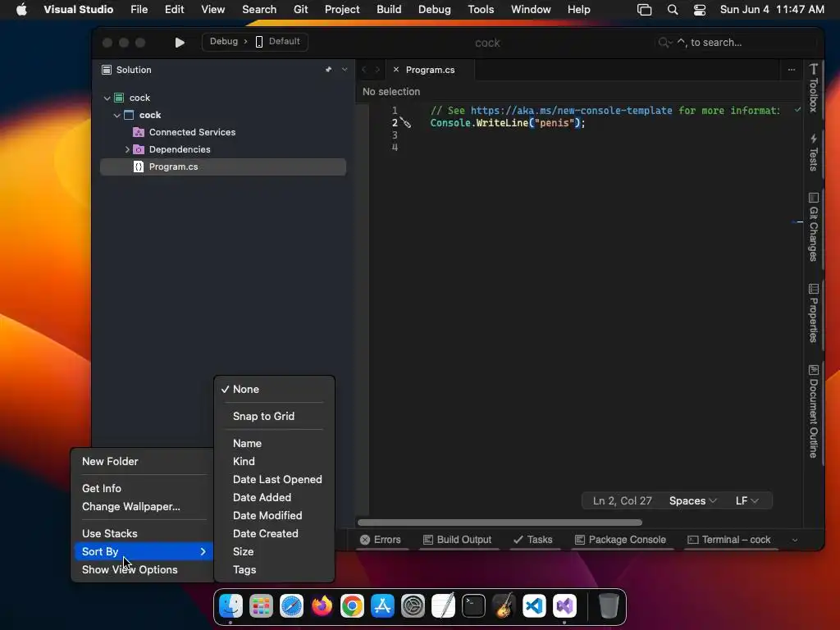The image size is (840, 630).
Task: Click the Connected Services folder icon
Action: click(138, 132)
